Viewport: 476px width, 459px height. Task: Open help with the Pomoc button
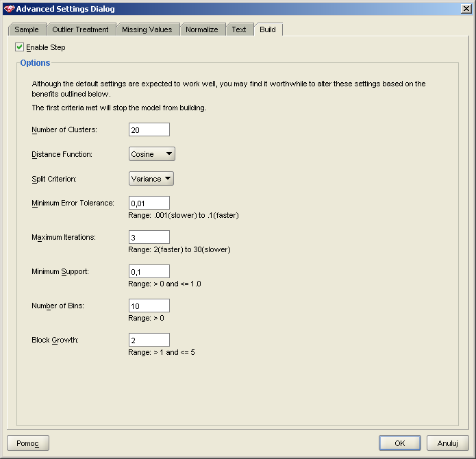[28, 443]
